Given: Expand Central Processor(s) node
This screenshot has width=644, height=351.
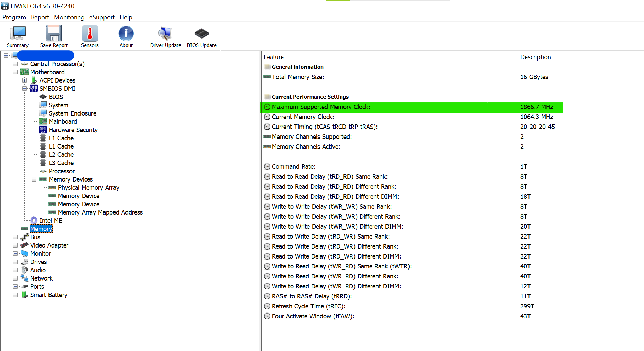Looking at the screenshot, I should [x=15, y=64].
